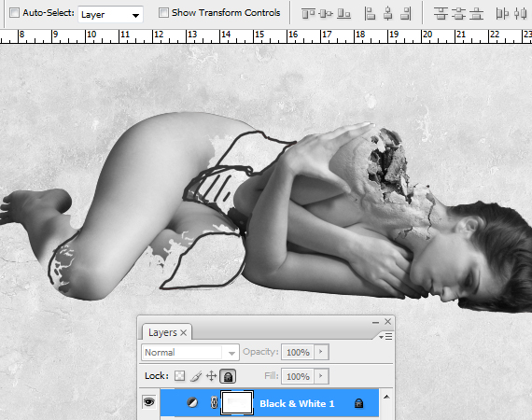Click the Align Left Edges icon
The height and width of the screenshot is (420, 532).
370,14
